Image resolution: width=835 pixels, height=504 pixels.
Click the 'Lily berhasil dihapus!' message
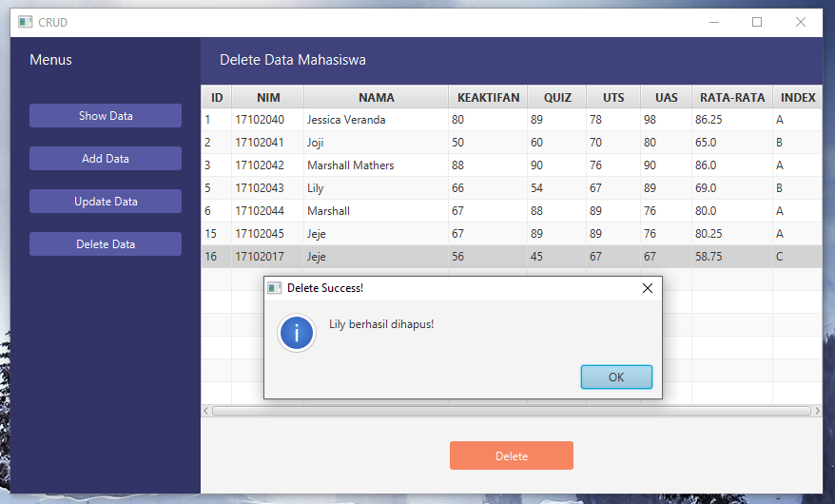[381, 324]
